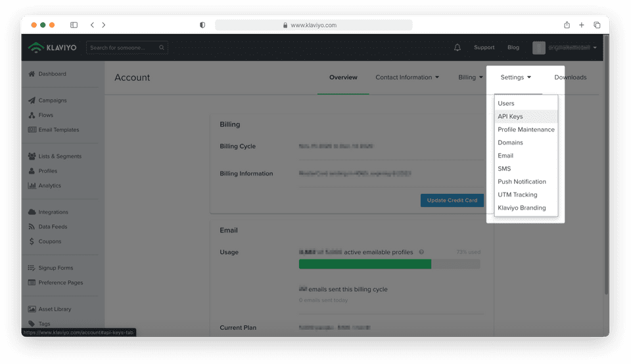Select Users from Settings menu

point(526,103)
